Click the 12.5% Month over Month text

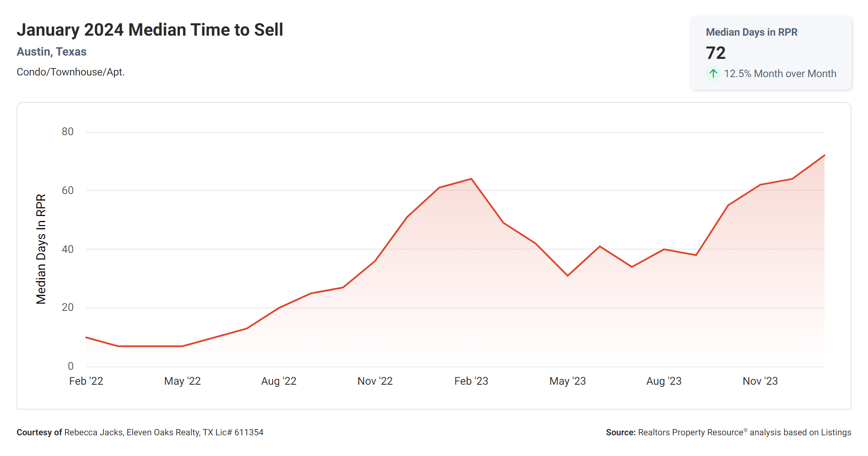[x=780, y=74]
